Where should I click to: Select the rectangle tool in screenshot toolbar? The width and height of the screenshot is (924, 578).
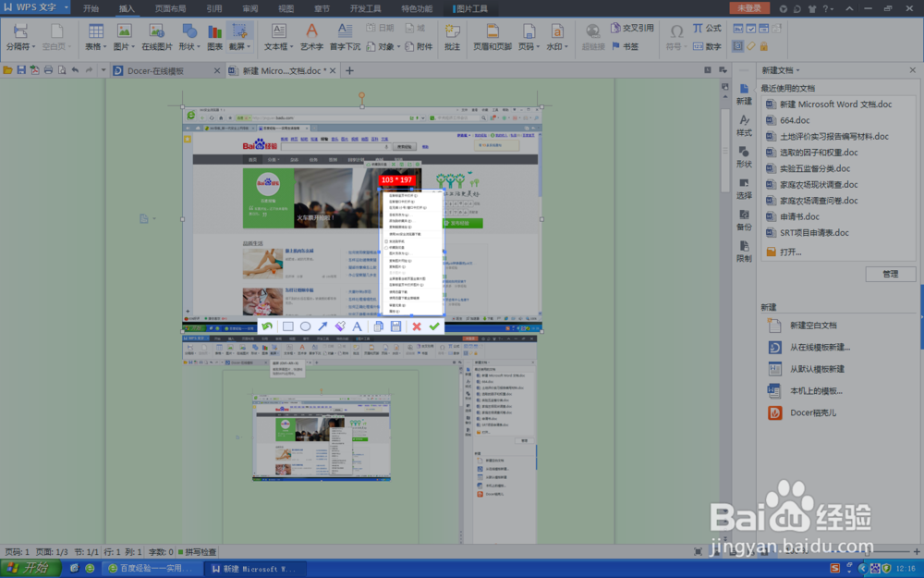click(287, 326)
